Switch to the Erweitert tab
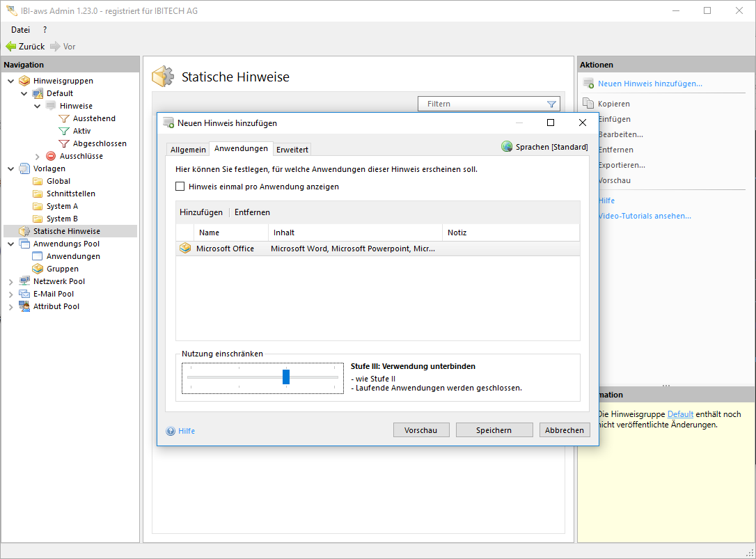Screen dimensions: 756x559 [292, 150]
